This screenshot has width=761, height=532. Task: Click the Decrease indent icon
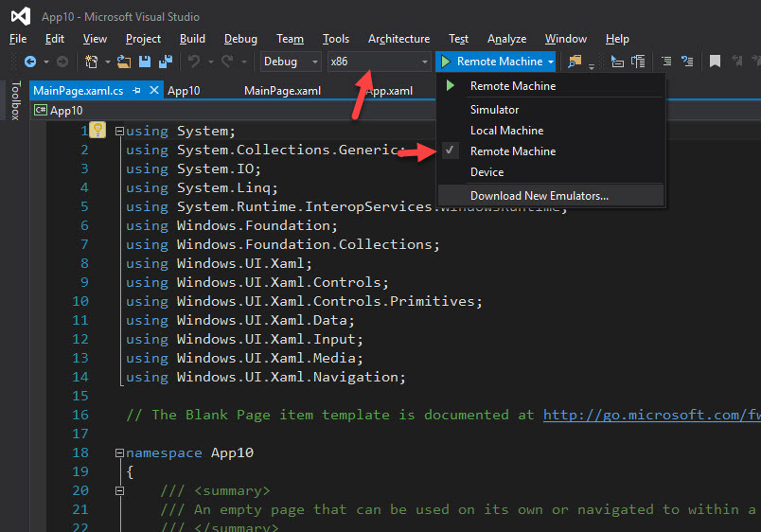point(667,62)
